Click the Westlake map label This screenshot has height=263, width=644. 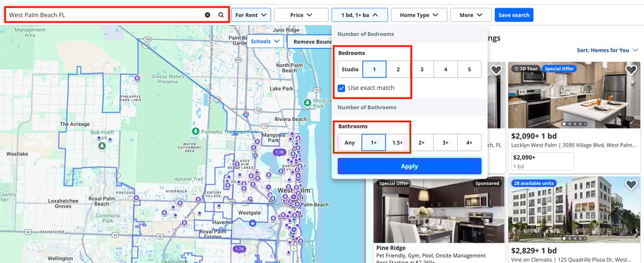click(16, 154)
